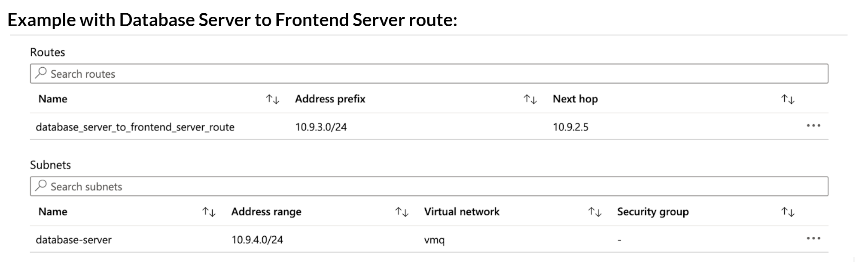Sort subnets by Name column arrows

pyautogui.click(x=209, y=212)
